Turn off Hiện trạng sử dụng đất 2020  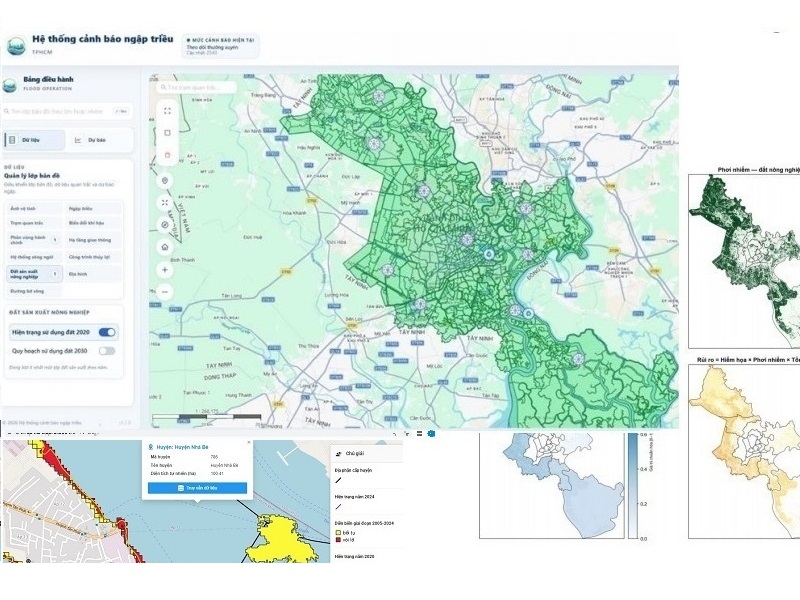[x=107, y=333]
